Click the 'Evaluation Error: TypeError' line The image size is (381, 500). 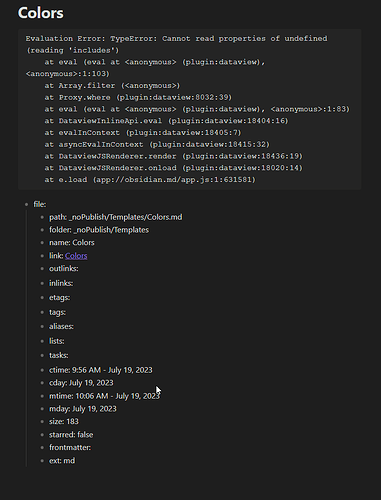coord(176,38)
